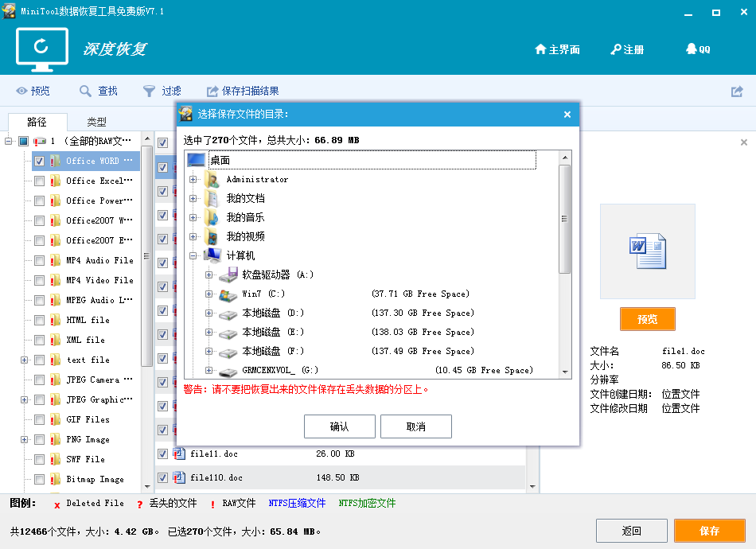Click 保存扫描结果 export icon
Image resolution: width=756 pixels, height=549 pixels.
click(x=212, y=91)
